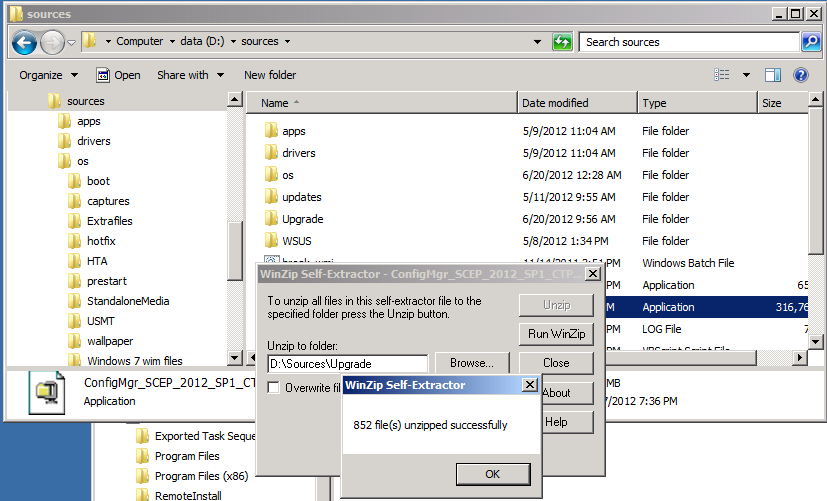Click the Forward navigation arrow
This screenshot has height=501, width=827.
click(x=52, y=43)
